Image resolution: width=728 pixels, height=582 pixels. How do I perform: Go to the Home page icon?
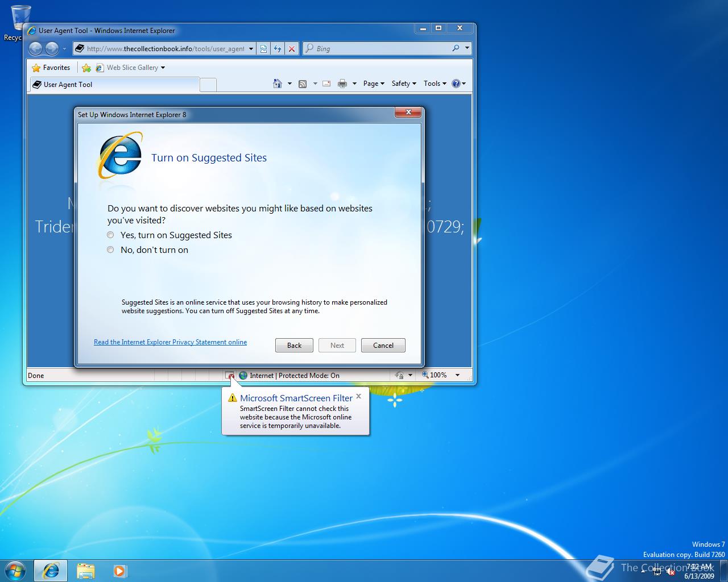tap(278, 84)
